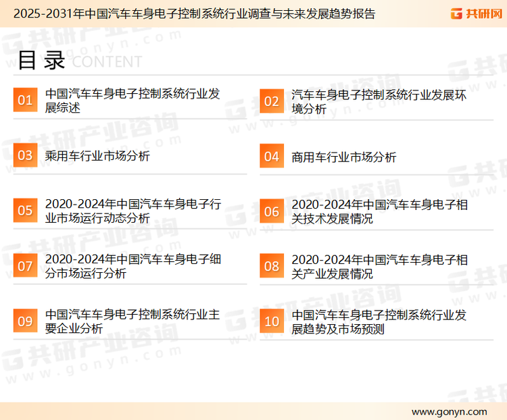
Task: Open chapter 商用车行业市场分析
Action: [343, 157]
